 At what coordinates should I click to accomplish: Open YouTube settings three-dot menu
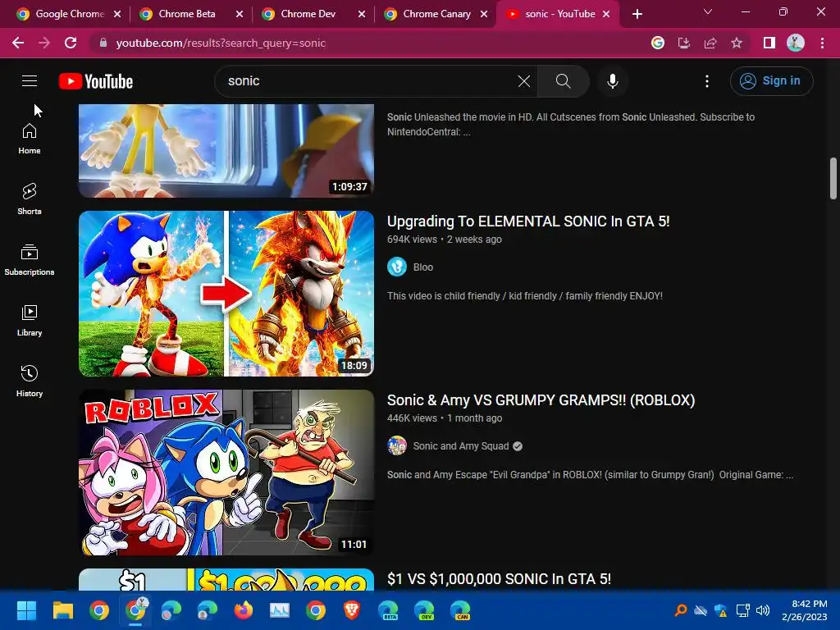coord(707,81)
